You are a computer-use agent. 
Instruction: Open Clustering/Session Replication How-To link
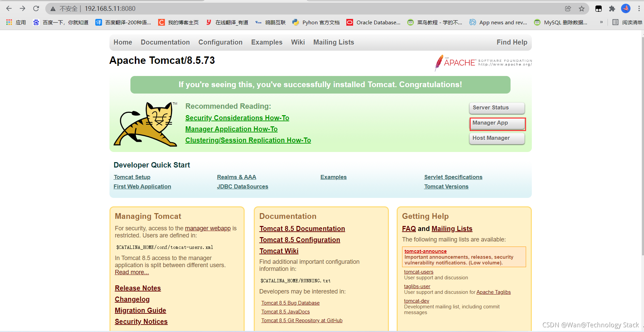(248, 140)
